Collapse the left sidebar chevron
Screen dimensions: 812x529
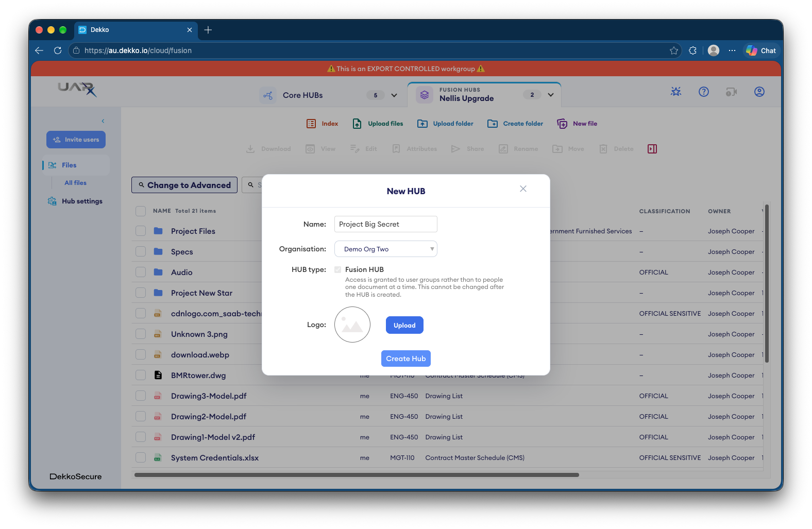point(103,121)
